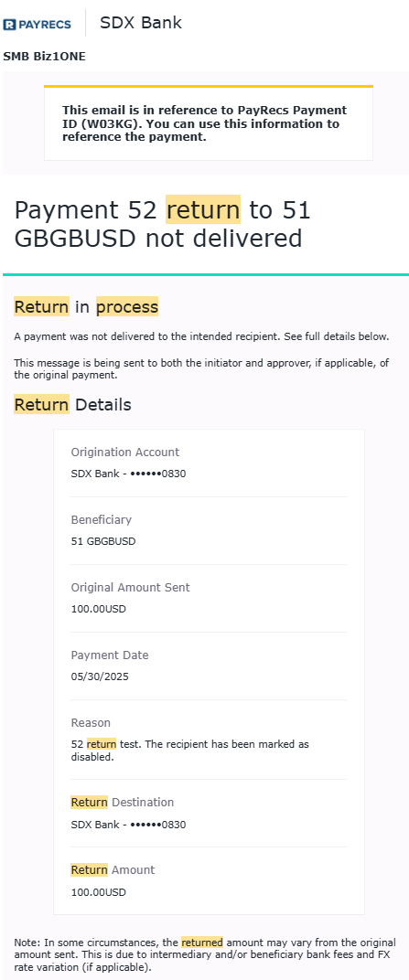Click the 'payment was not delivered' description line
This screenshot has width=409, height=980.
point(201,336)
